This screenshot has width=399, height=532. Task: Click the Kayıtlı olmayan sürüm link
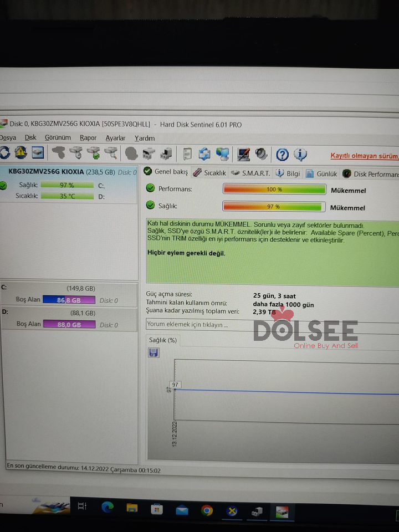(364, 156)
